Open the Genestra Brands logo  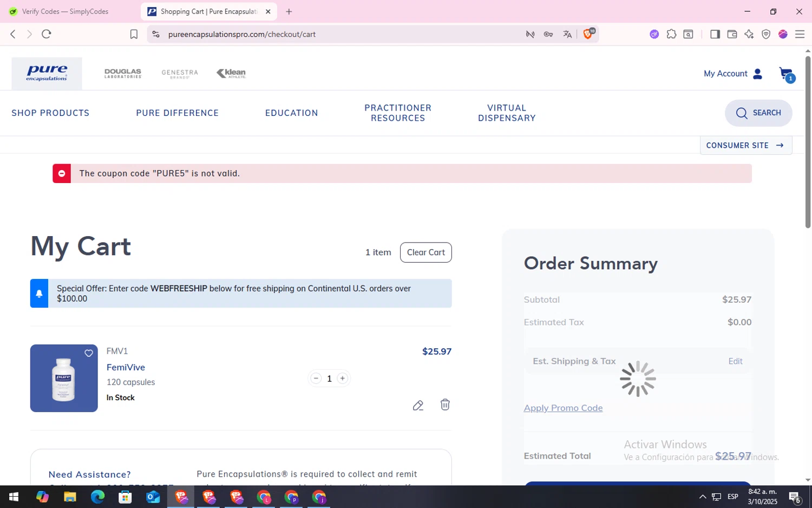[x=180, y=74]
